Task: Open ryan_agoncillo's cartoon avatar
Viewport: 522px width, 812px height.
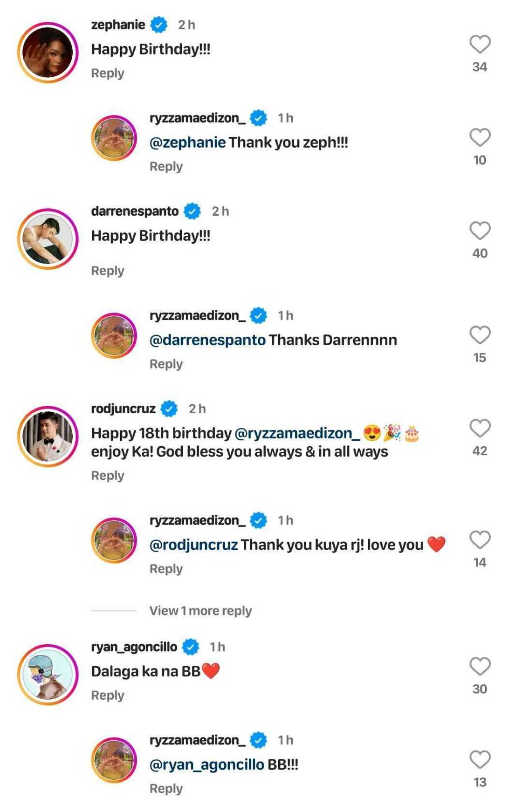Action: coord(48,675)
